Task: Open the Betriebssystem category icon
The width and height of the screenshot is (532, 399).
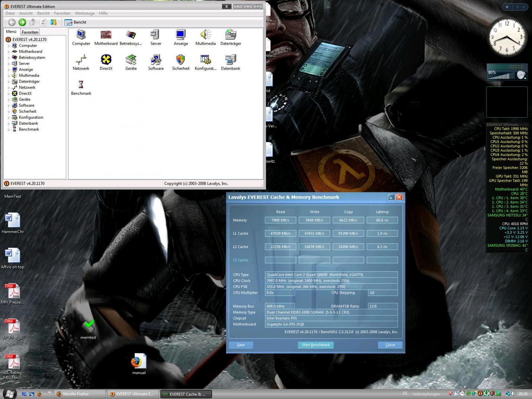Action: [131, 38]
